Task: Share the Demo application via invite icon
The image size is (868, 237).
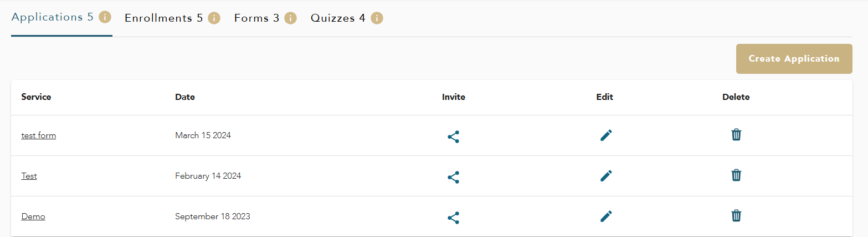Action: (x=453, y=218)
